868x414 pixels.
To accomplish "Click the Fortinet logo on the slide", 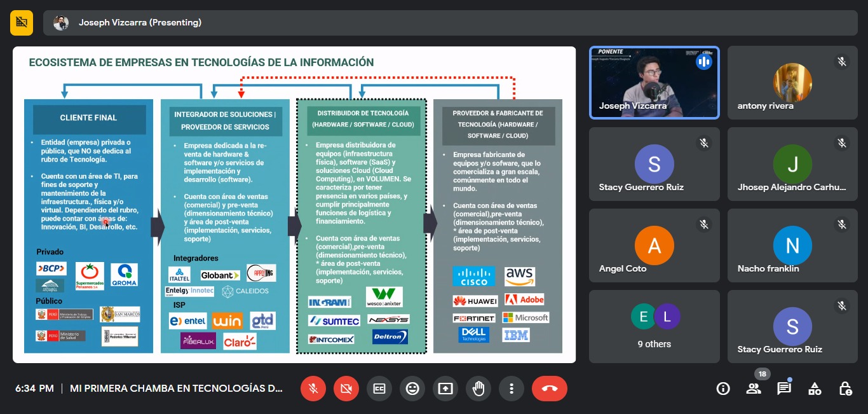I will 473,318.
